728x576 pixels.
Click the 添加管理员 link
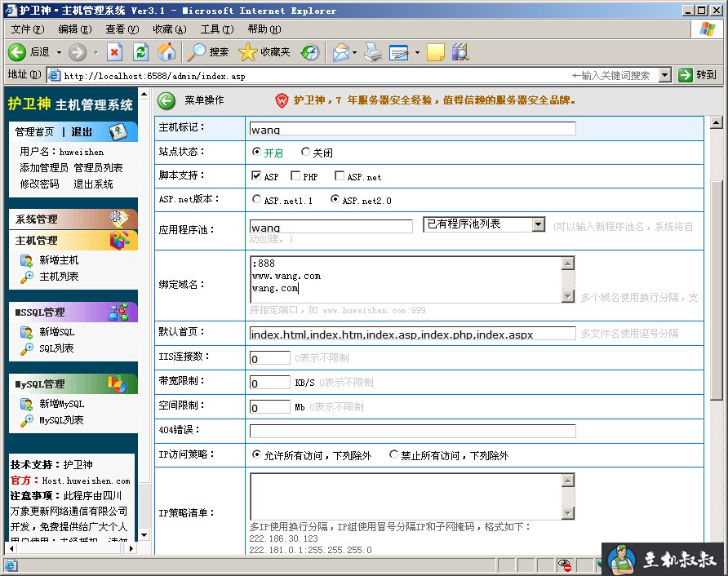[43, 168]
